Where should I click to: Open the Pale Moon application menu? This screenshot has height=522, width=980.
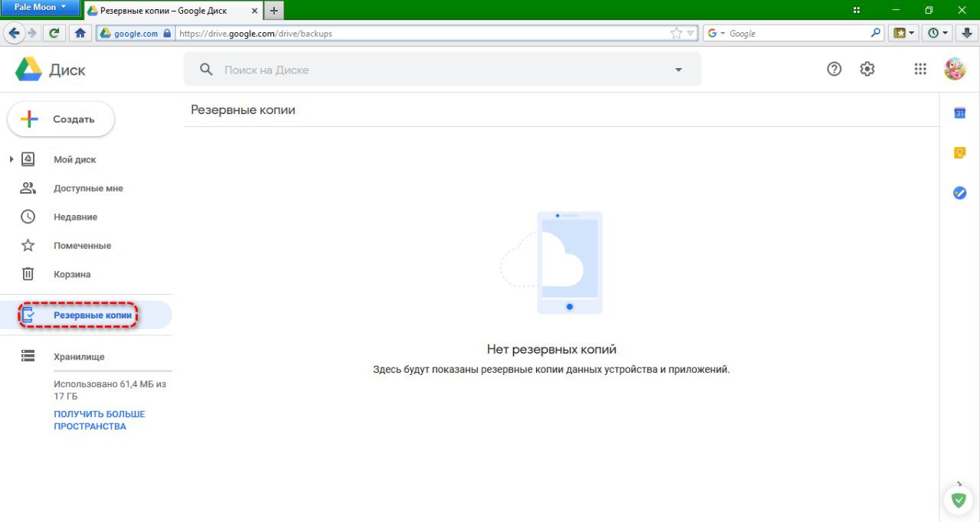tap(40, 8)
